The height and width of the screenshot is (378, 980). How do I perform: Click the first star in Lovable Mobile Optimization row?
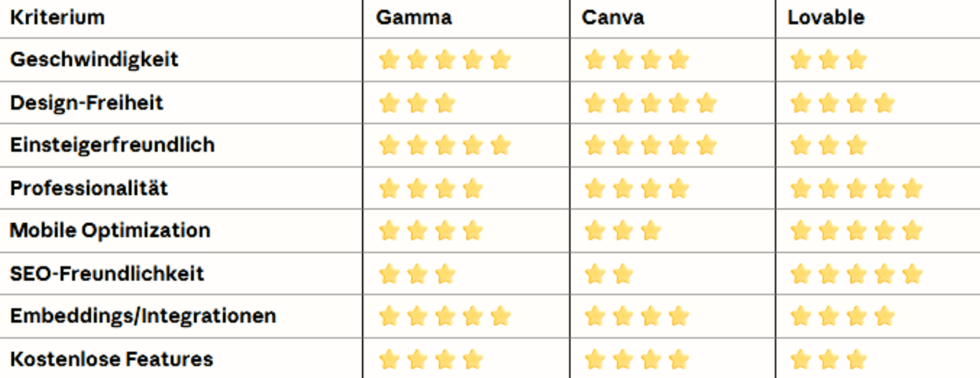point(801,231)
